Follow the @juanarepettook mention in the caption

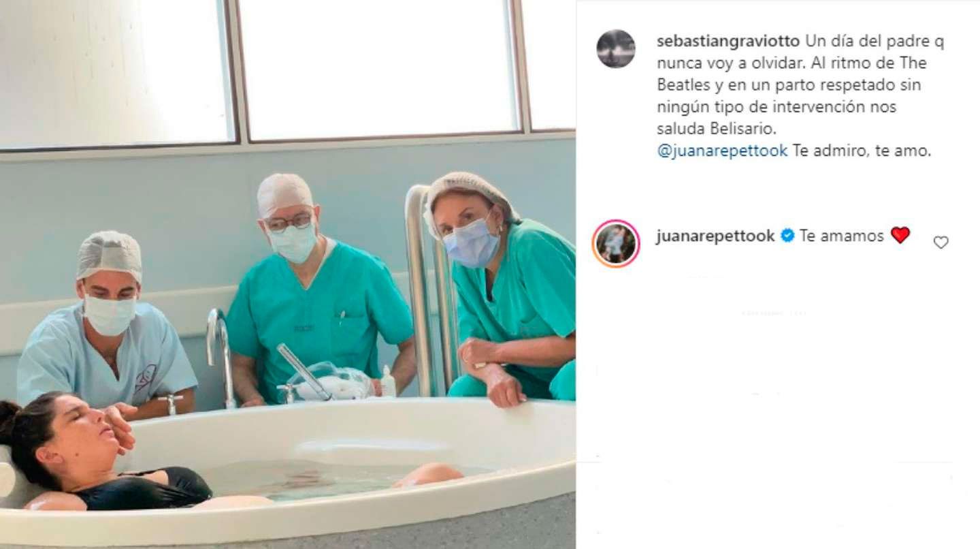(x=722, y=151)
